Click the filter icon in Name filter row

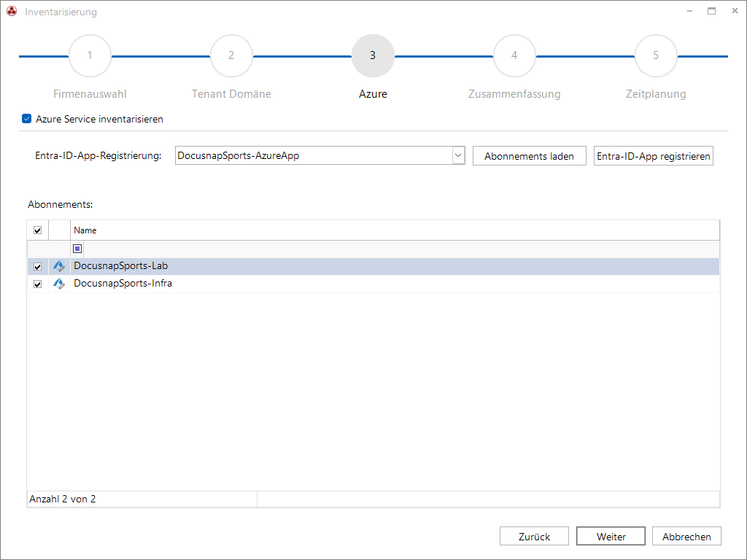point(77,249)
